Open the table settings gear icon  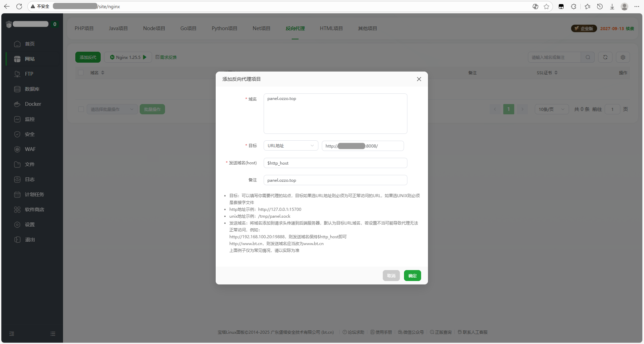(623, 57)
